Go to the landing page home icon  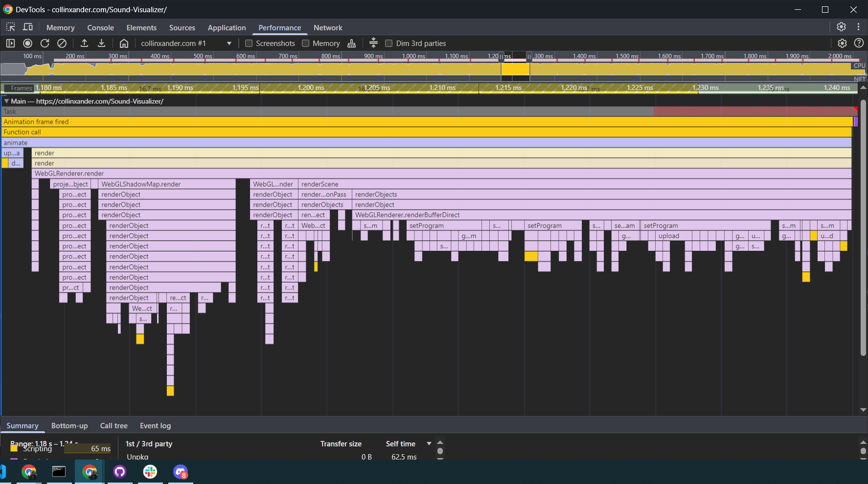click(124, 44)
